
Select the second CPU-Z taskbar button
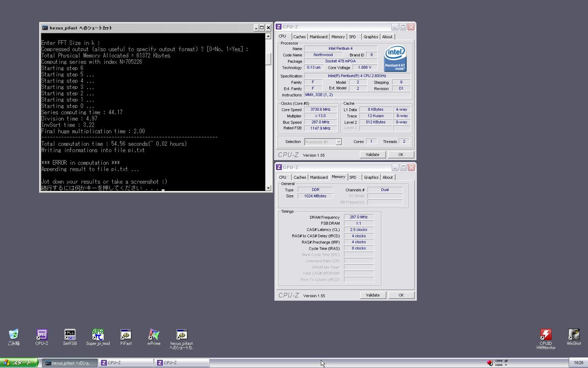(x=182, y=363)
